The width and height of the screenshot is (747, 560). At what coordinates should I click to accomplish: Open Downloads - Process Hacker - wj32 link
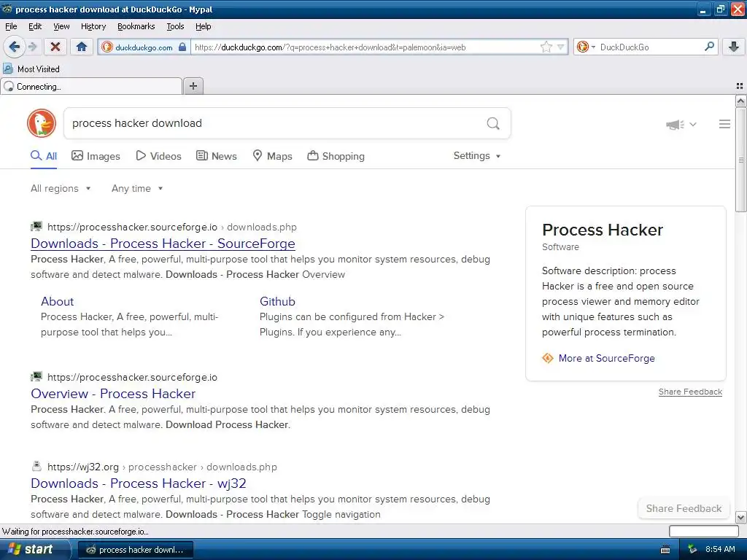click(x=138, y=483)
